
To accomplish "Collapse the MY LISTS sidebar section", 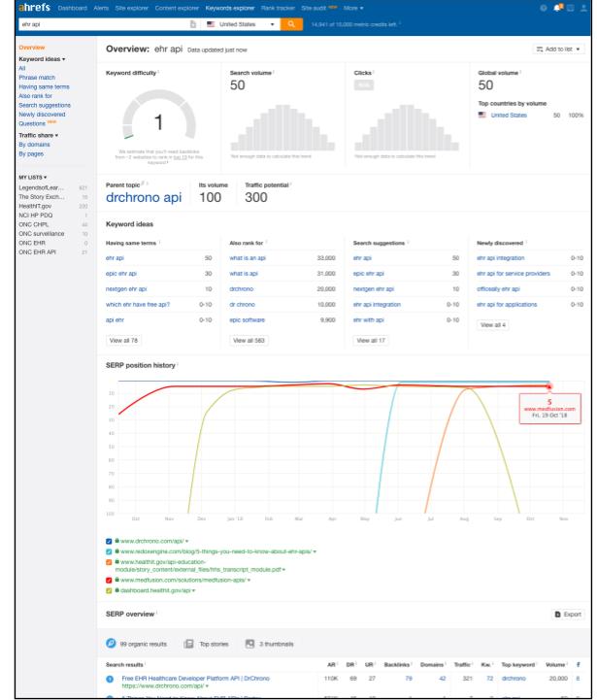I will 33,178.
